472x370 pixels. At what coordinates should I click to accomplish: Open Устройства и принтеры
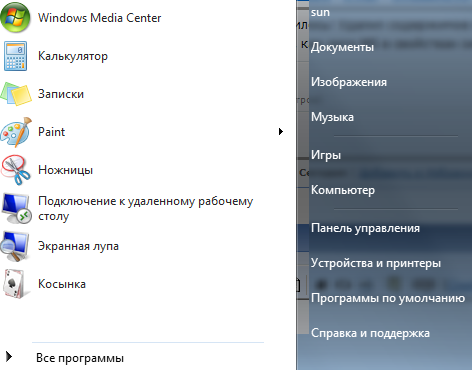pyautogui.click(x=376, y=263)
